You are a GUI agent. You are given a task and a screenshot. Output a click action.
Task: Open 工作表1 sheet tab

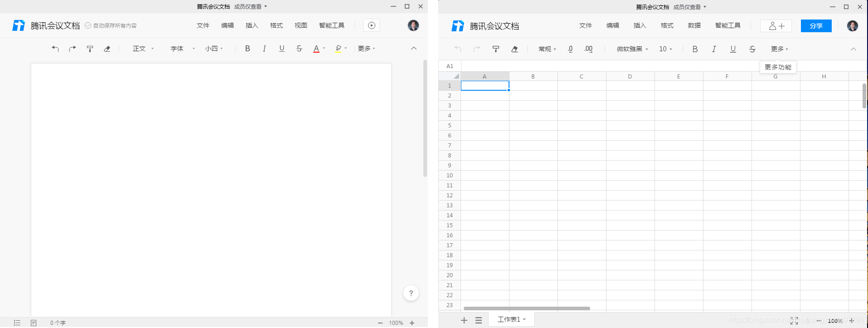point(511,319)
